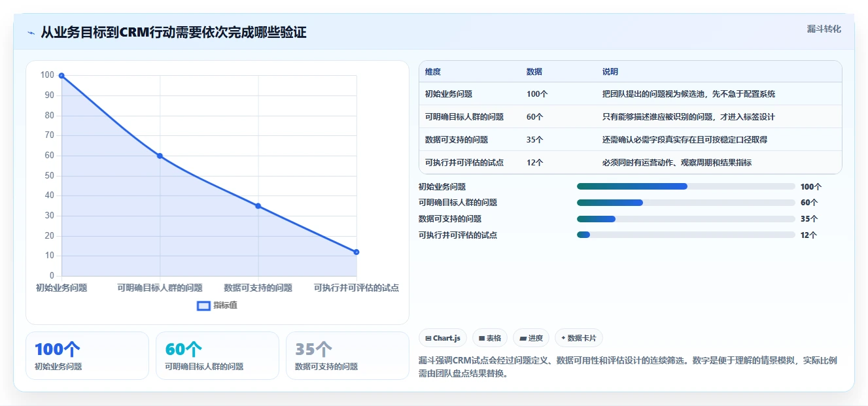Select the 说明 table column header

610,72
